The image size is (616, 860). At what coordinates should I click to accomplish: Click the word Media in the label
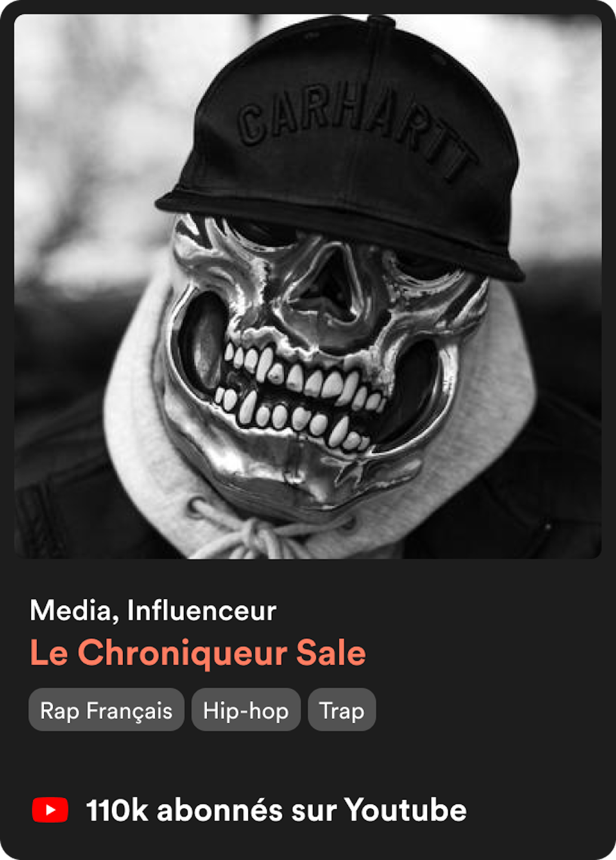tap(74, 612)
